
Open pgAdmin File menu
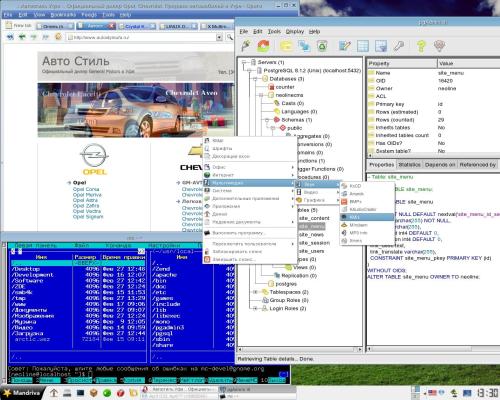(244, 31)
